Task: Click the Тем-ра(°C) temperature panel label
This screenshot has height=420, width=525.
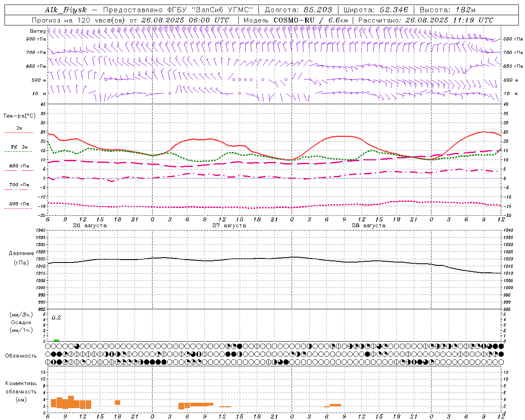Action: [19, 116]
